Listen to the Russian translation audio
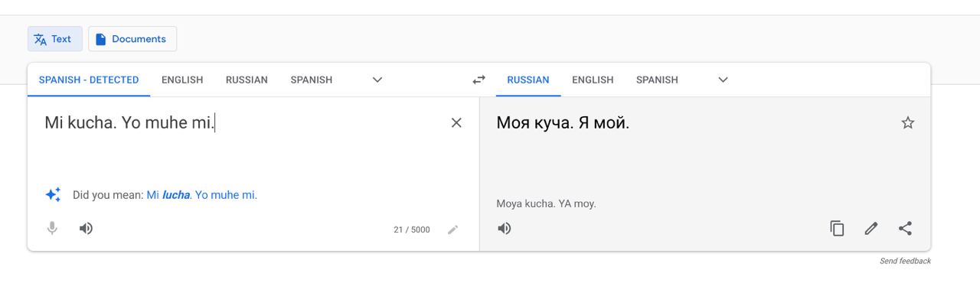The width and height of the screenshot is (980, 296). pos(505,228)
